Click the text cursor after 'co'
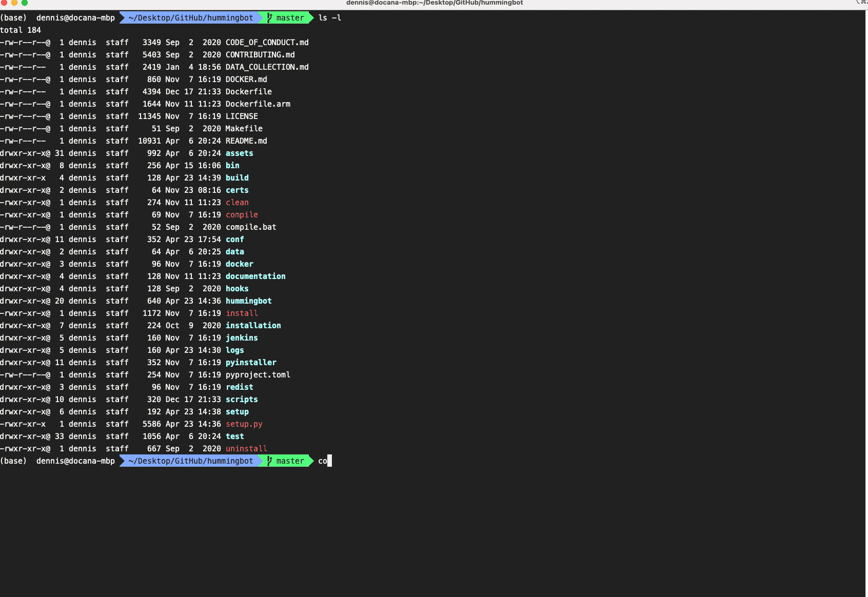The height and width of the screenshot is (597, 868). point(330,461)
